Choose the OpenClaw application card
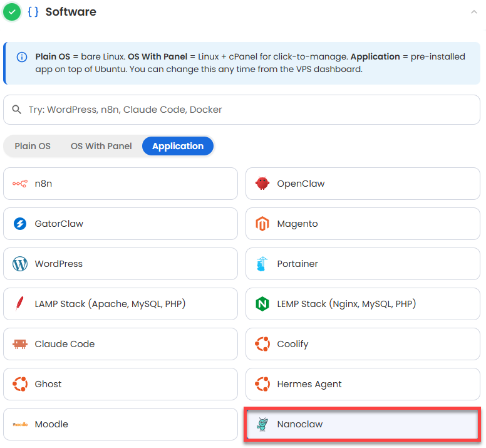 [x=363, y=184]
